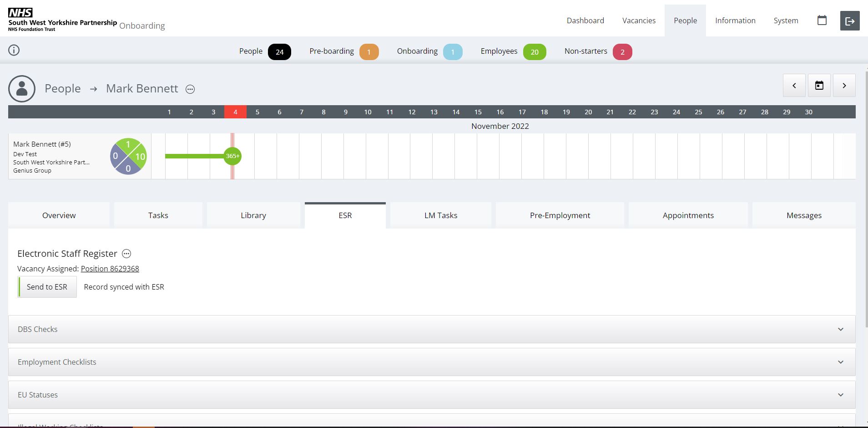Click the timeline date picker calendar button
The image size is (868, 428).
pos(819,86)
